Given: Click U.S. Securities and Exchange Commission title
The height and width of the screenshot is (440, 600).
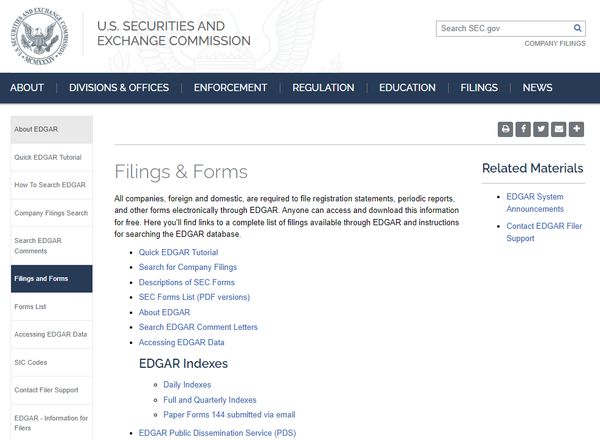Looking at the screenshot, I should [174, 33].
